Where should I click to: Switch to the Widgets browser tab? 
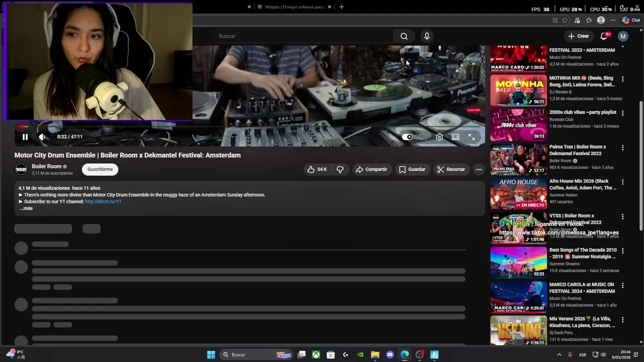(294, 7)
